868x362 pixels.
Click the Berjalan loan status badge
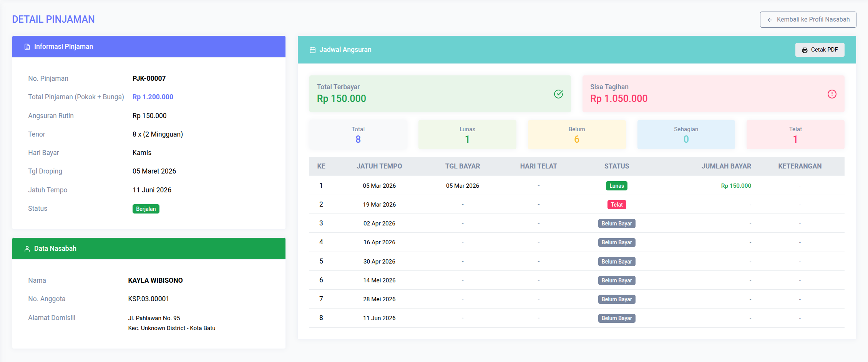coord(146,209)
